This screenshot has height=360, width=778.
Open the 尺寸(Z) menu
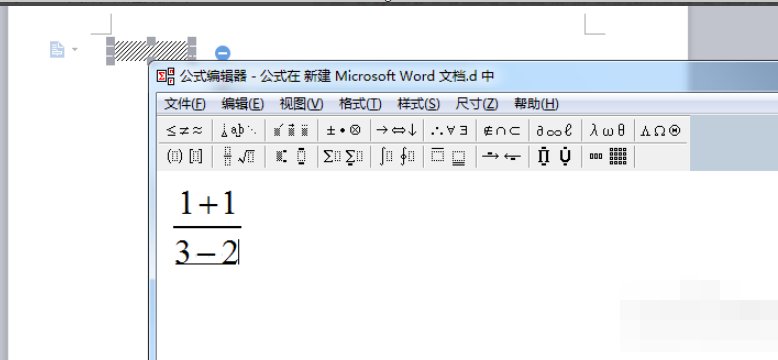pos(476,104)
